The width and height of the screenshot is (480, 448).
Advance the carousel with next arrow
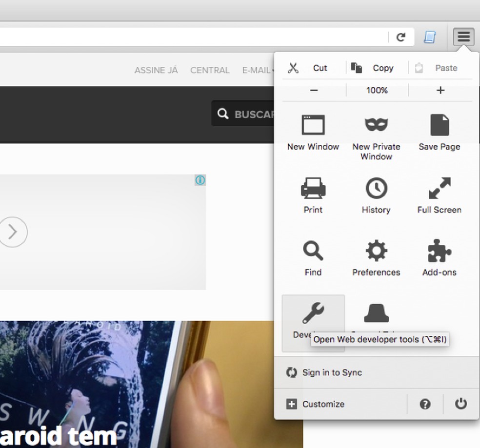[13, 232]
